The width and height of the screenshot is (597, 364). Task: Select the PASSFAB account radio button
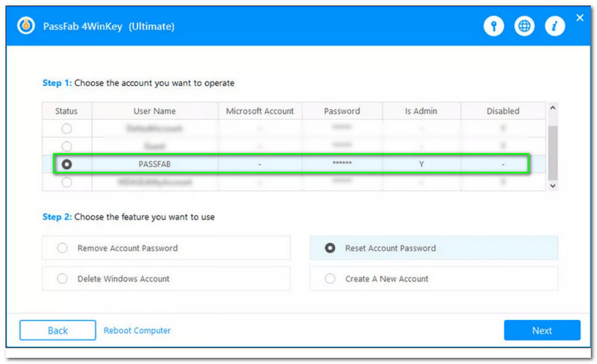coord(66,163)
